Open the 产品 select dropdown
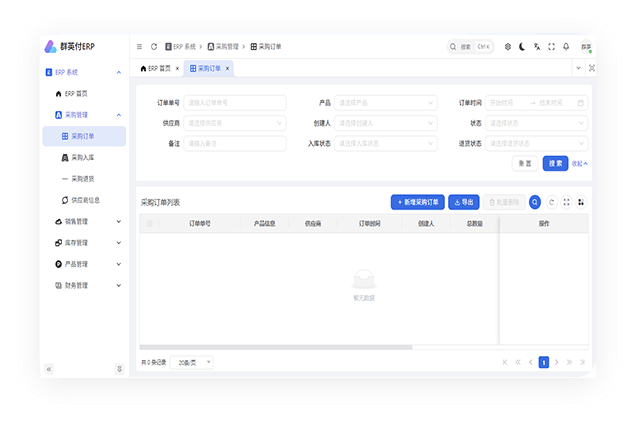 point(386,102)
